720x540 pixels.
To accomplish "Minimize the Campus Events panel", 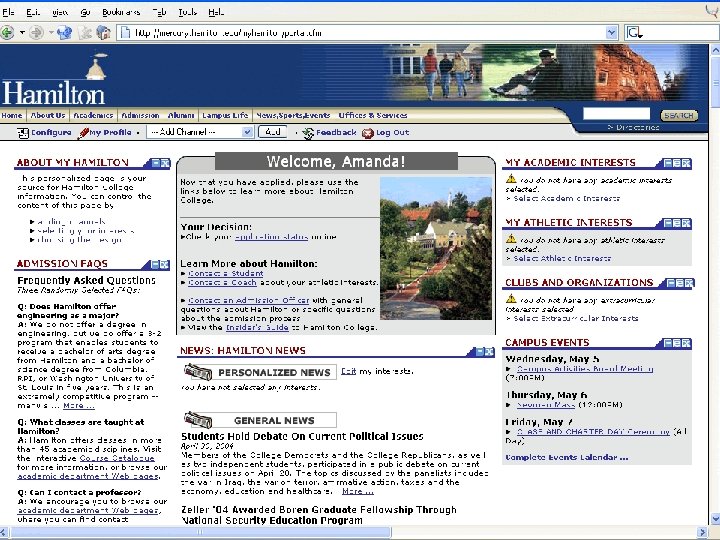I will click(x=669, y=343).
